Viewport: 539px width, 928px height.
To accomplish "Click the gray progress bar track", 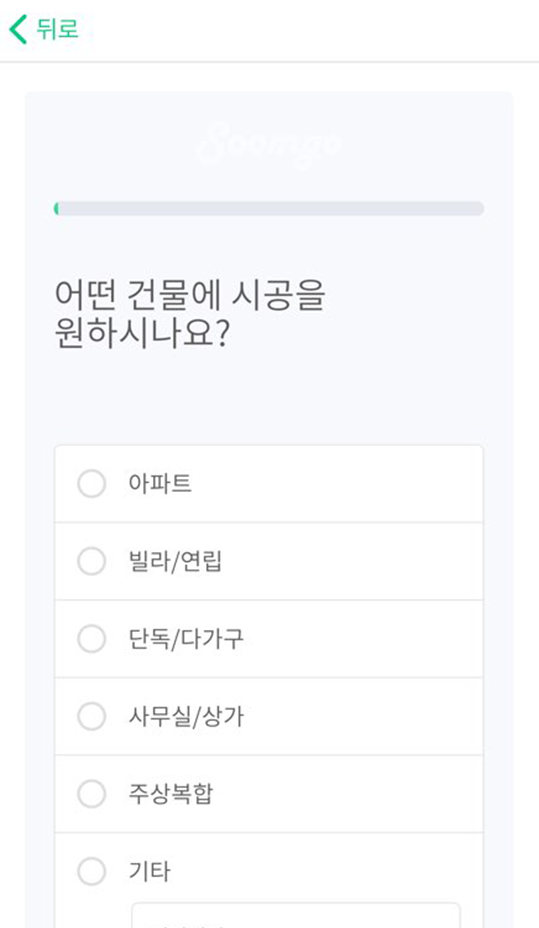I will [269, 208].
